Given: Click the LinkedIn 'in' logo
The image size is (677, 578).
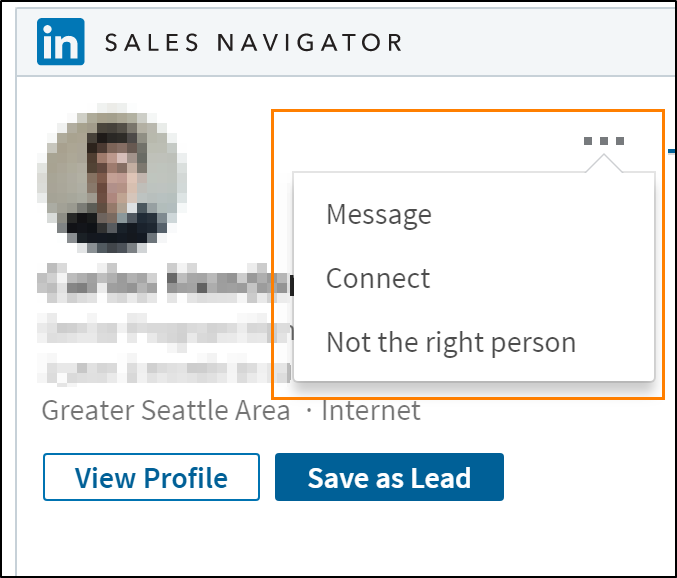Looking at the screenshot, I should coord(60,42).
